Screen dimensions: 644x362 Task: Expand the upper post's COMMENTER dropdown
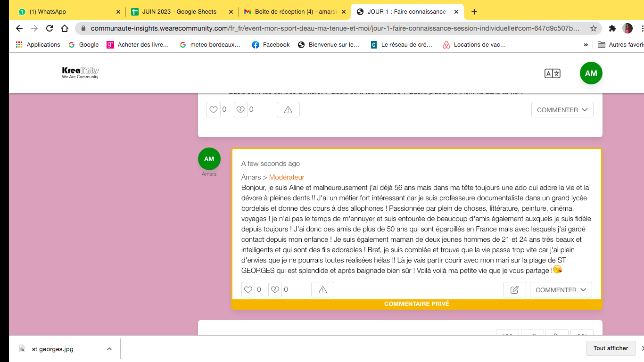pos(562,110)
